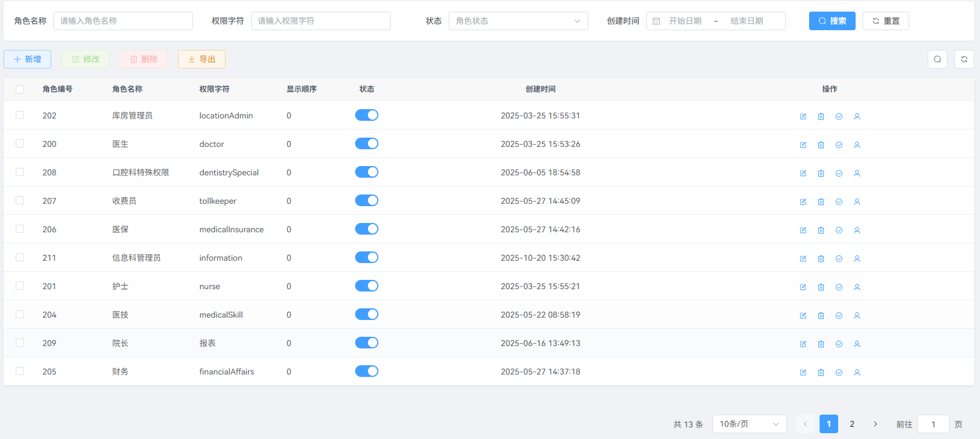
Task: Click the 信息科管理员 role name cell
Action: (x=137, y=258)
